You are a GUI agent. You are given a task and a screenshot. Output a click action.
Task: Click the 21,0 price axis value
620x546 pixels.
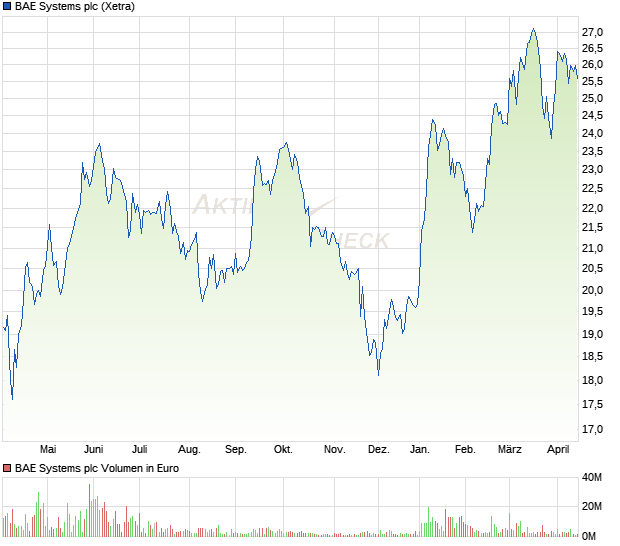pyautogui.click(x=592, y=249)
